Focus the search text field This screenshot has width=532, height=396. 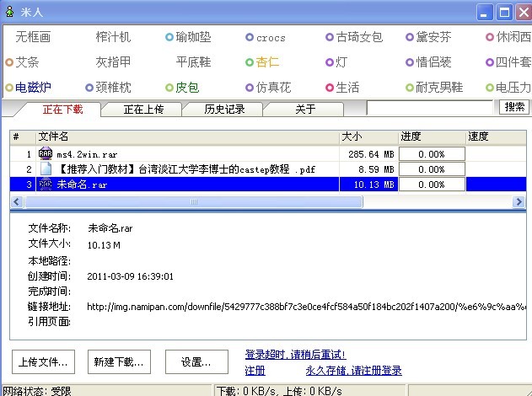tap(429, 108)
